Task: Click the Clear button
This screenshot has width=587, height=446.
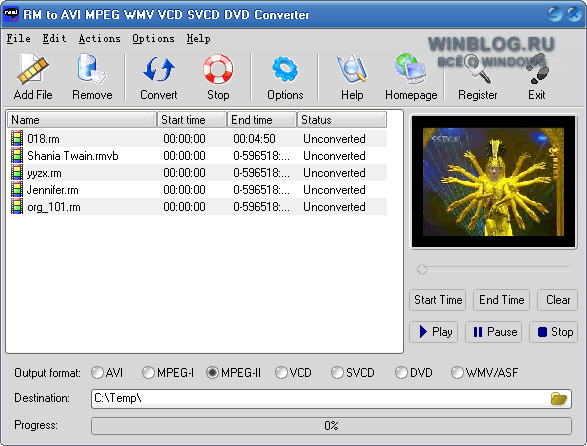Action: coord(557,300)
